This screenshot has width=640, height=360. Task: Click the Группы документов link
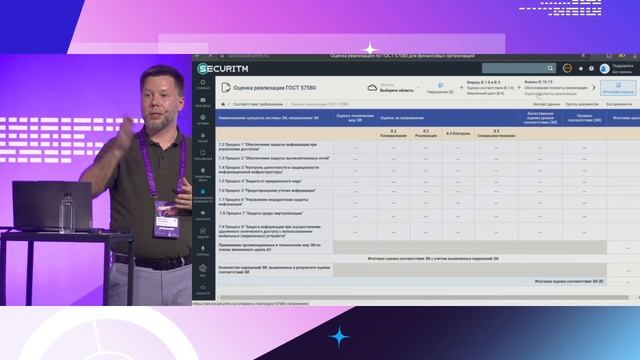582,104
